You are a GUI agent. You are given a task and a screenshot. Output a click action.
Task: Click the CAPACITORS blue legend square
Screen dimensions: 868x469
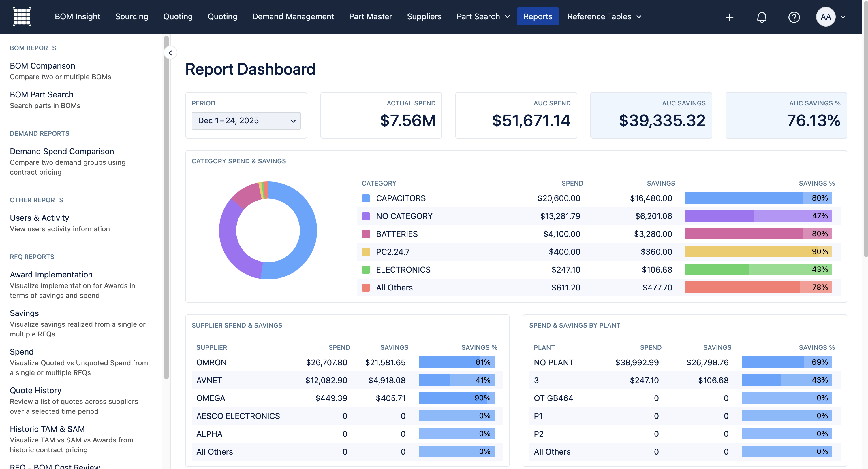(x=366, y=198)
